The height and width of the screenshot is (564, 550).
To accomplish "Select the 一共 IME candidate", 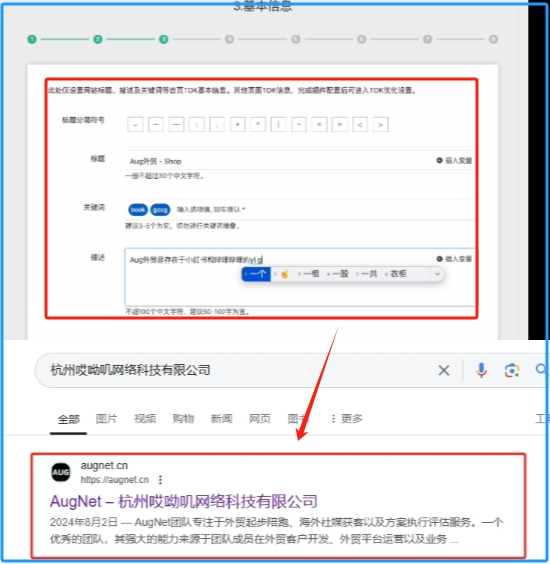I will coord(367,274).
